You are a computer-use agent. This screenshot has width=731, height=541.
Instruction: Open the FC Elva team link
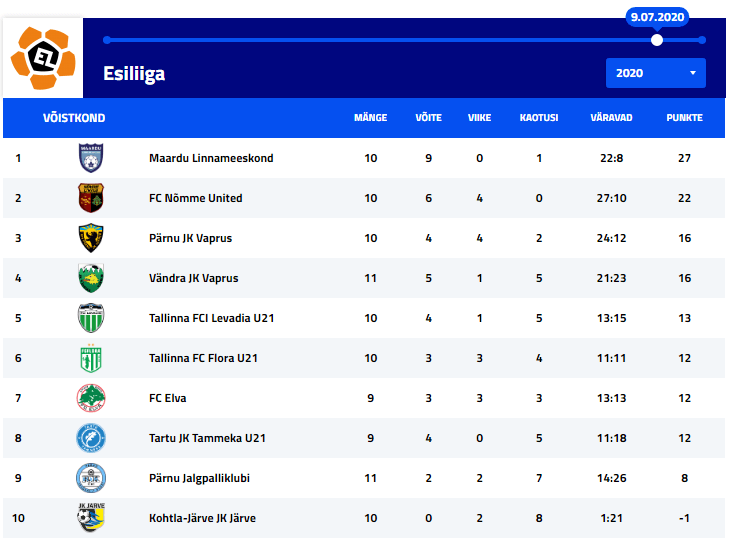tap(167, 398)
